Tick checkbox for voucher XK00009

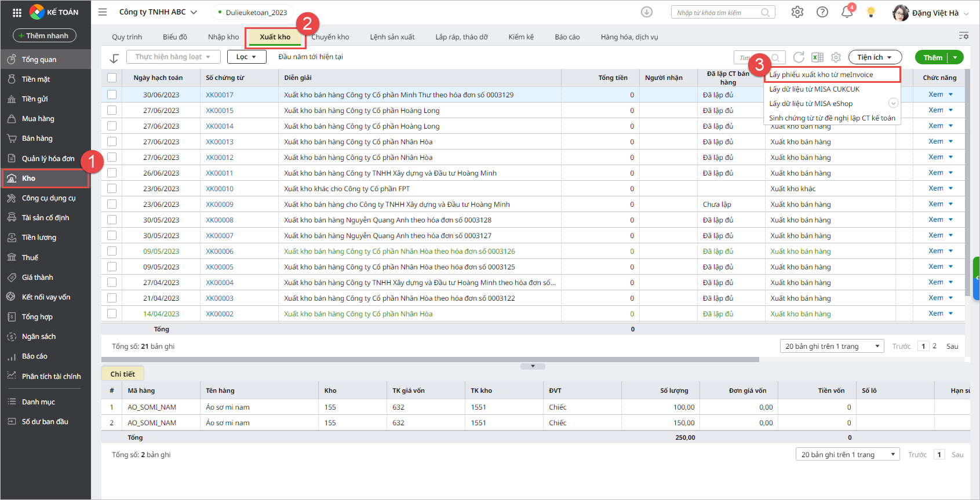(112, 204)
